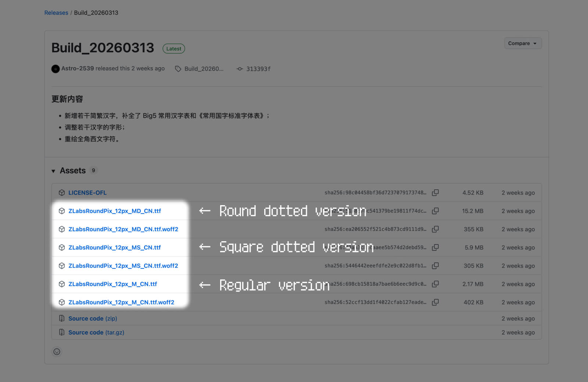
Task: Open the Releases breadcrumb page
Action: (x=56, y=13)
